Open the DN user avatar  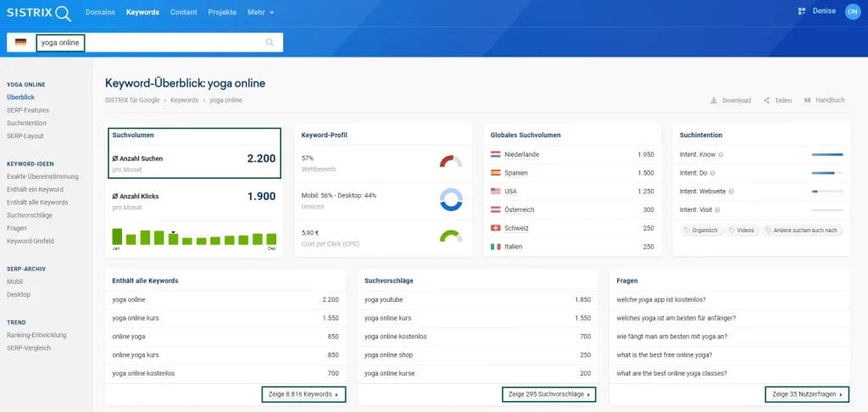coord(853,12)
